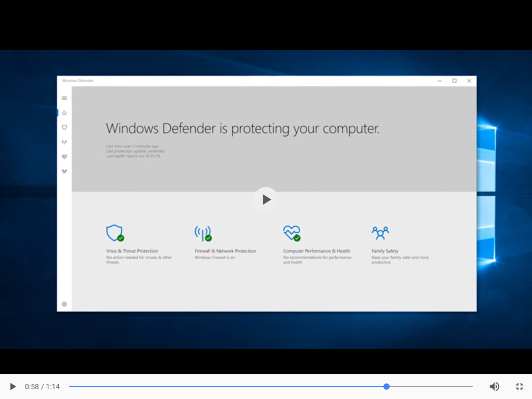This screenshot has width=532, height=399.
Task: Open Computer Performance & Health label
Action: pos(316,251)
